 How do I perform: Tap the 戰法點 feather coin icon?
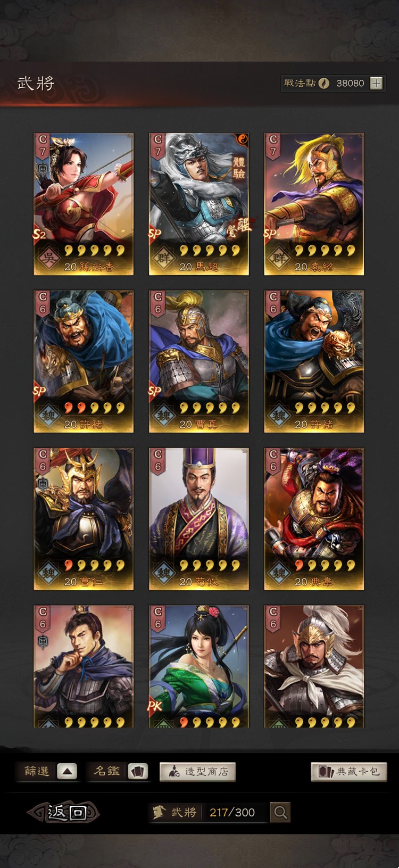tap(323, 83)
